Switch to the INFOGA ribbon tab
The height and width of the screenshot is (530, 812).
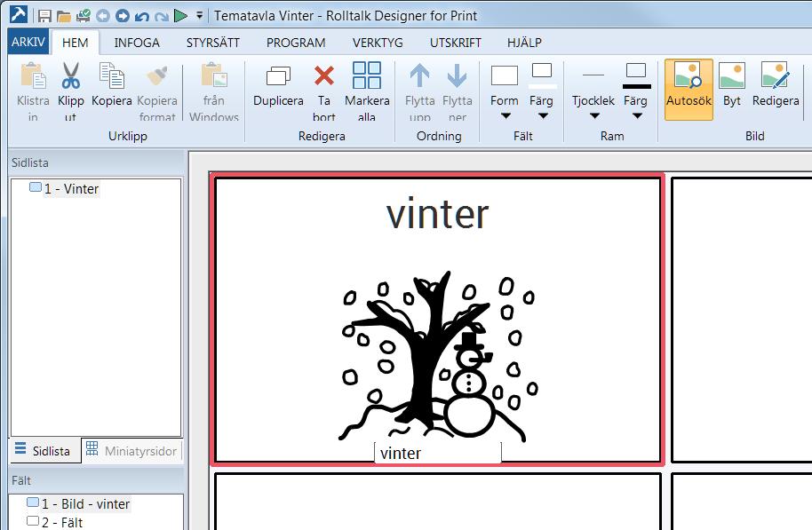pyautogui.click(x=137, y=43)
